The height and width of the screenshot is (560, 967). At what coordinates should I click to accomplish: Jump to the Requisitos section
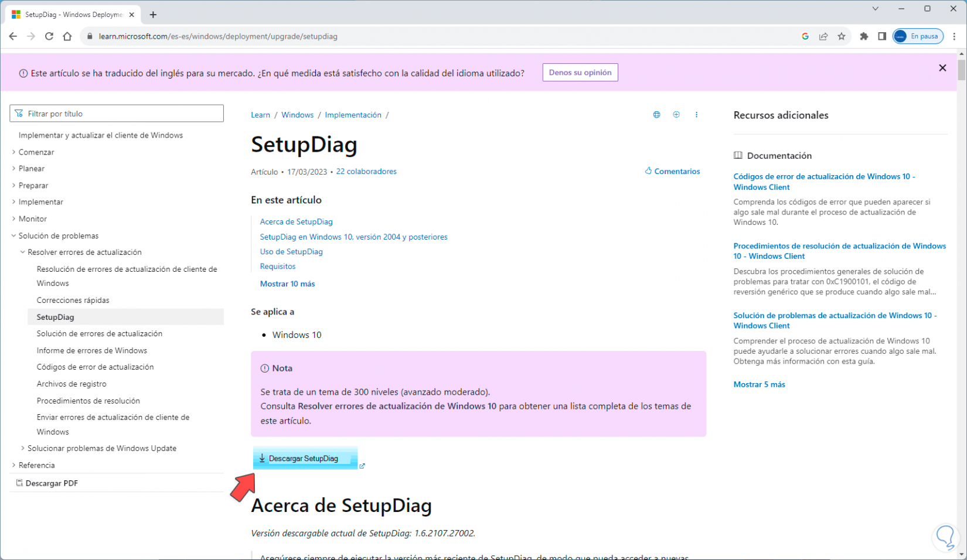tap(278, 267)
